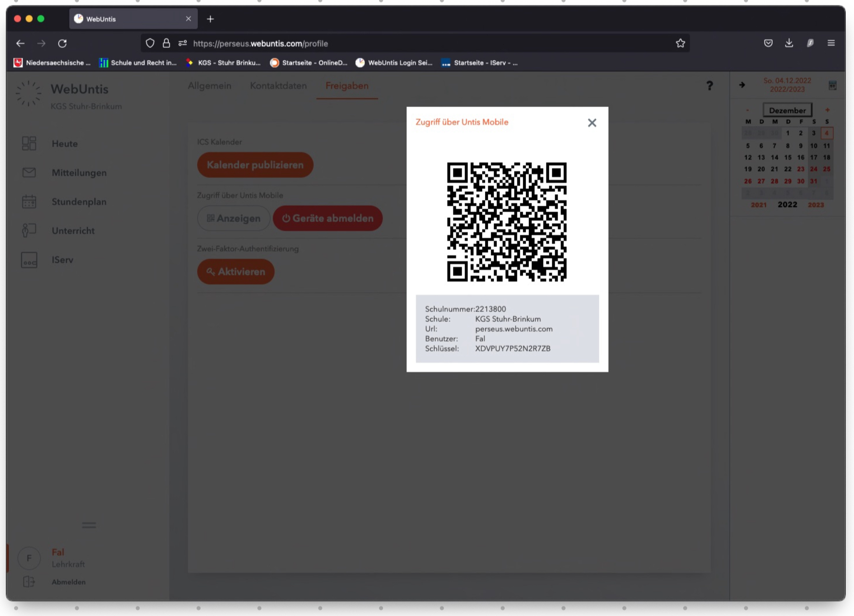
Task: Click the browser extension icon
Action: tap(810, 43)
